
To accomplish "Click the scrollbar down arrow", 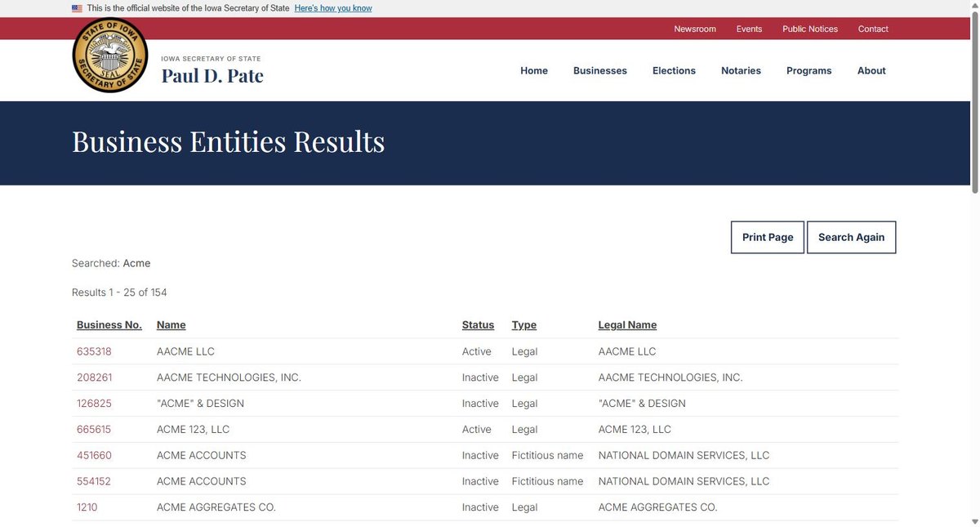I will click(973, 521).
